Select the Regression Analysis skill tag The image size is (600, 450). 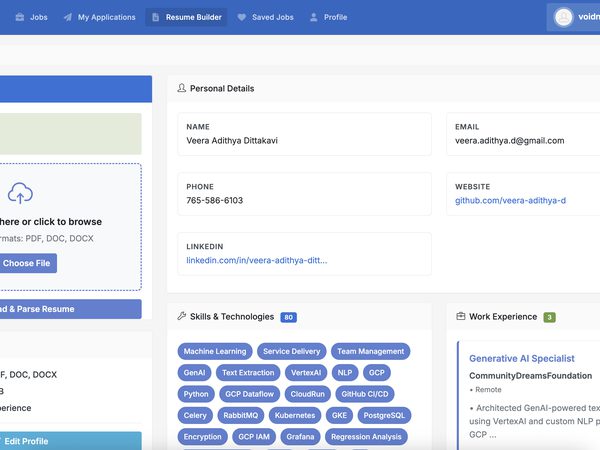click(366, 437)
